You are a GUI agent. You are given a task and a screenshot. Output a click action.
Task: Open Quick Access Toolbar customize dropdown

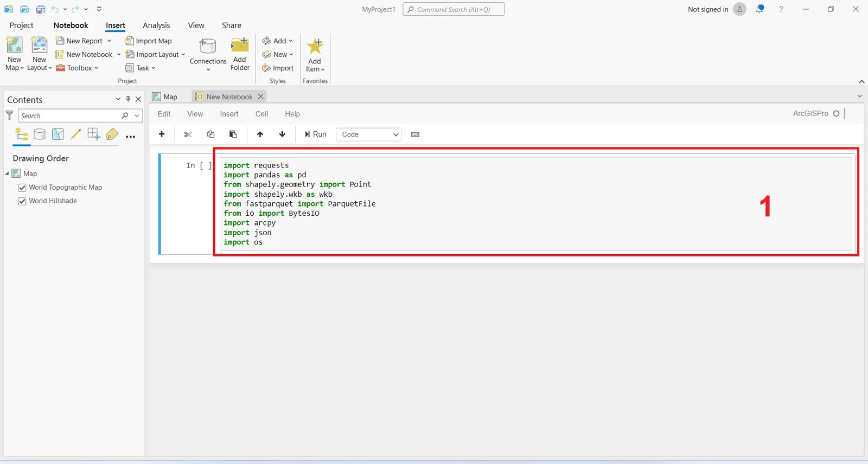point(99,9)
